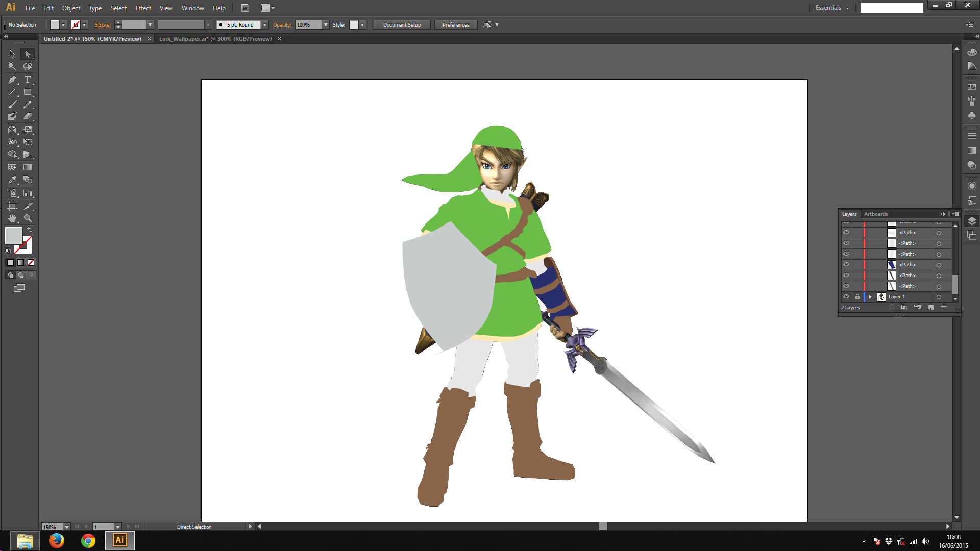Hide the blue-thumbnail Path layer
The height and width of the screenshot is (551, 980).
point(846,265)
